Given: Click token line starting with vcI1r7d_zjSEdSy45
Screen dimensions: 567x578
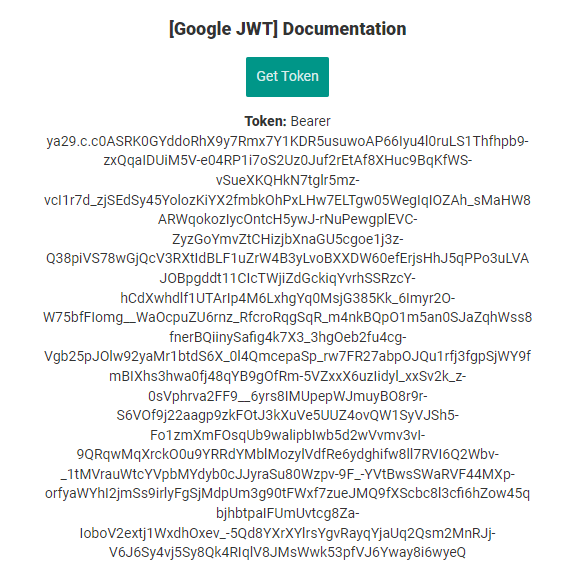Looking at the screenshot, I should [288, 200].
